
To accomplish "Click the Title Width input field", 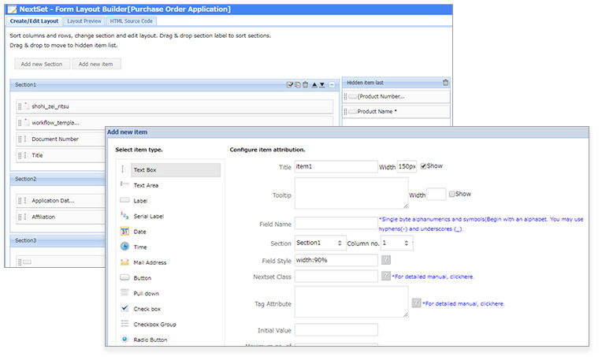I will (407, 167).
